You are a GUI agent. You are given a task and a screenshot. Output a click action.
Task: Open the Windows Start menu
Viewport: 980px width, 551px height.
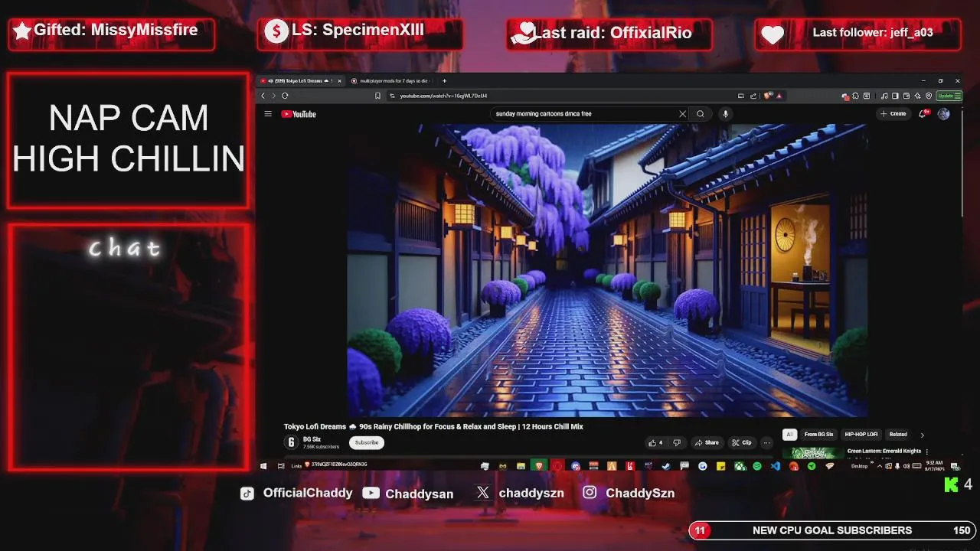[x=264, y=465]
